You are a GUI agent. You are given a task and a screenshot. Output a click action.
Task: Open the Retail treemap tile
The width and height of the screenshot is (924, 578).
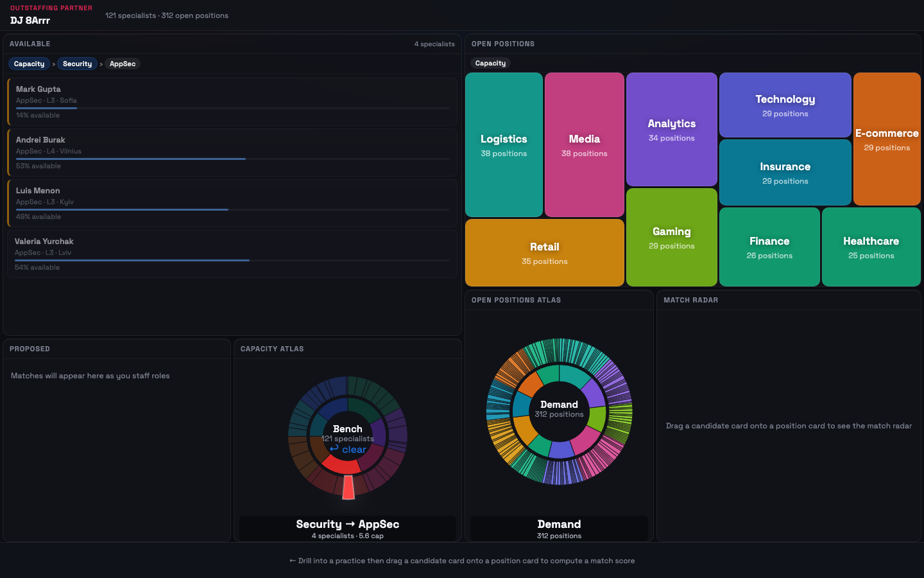[x=545, y=252]
